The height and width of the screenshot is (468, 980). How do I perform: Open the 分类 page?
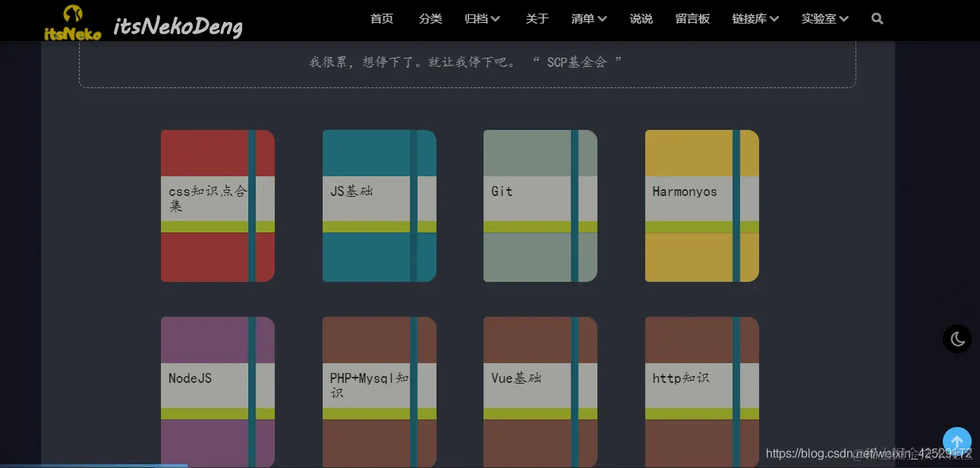[430, 19]
